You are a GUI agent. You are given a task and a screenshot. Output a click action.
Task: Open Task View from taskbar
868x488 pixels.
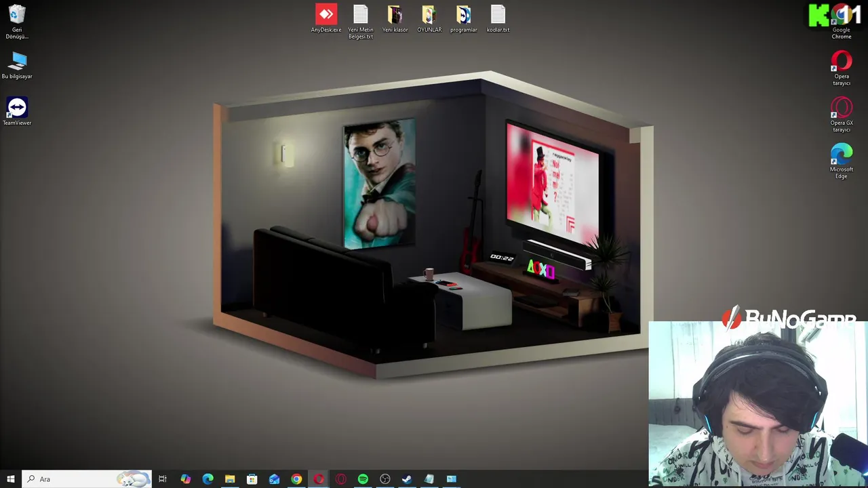click(163, 479)
